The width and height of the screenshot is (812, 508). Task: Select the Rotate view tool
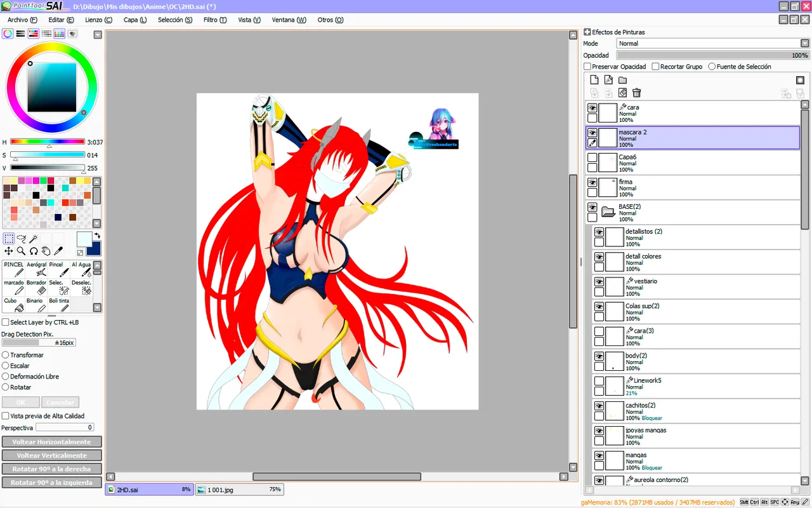tap(33, 251)
